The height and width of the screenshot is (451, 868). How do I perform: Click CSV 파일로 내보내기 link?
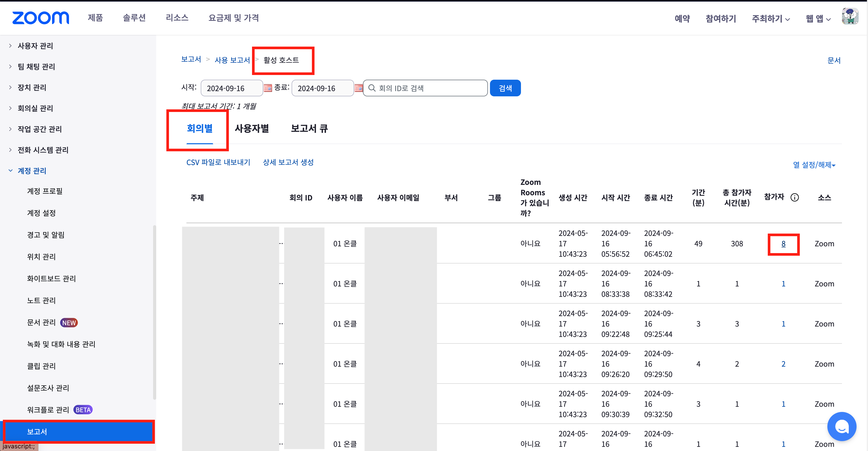(218, 162)
